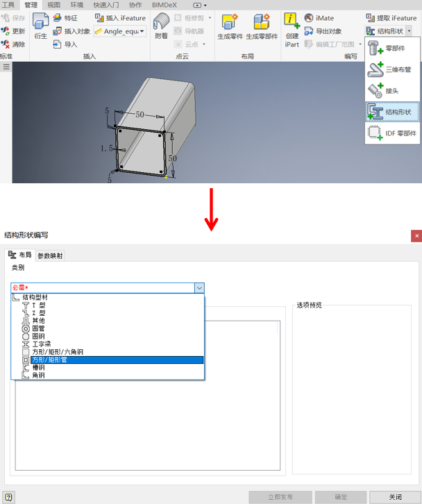Click the 1.5 thickness dimension
The height and width of the screenshot is (504, 422).
point(107,148)
